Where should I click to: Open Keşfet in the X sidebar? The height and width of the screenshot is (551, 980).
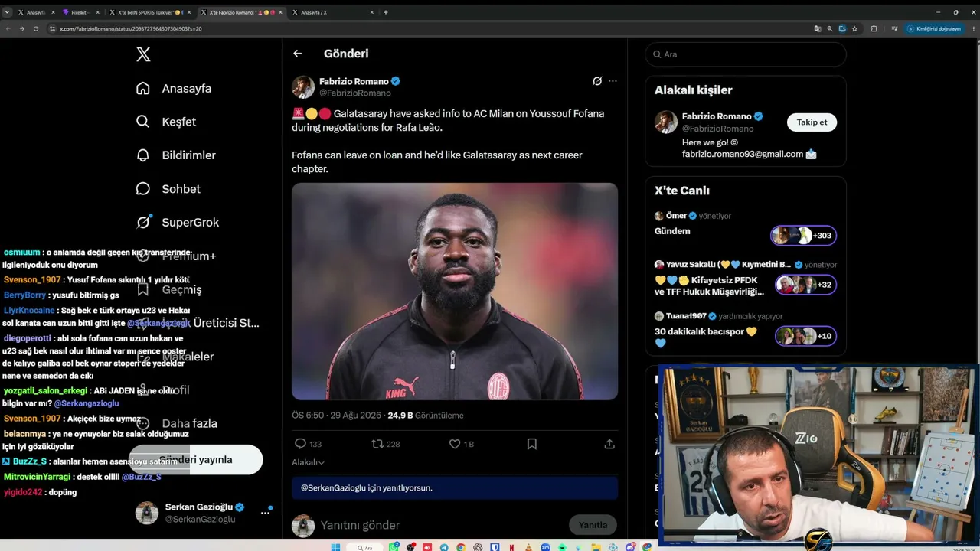[166, 122]
